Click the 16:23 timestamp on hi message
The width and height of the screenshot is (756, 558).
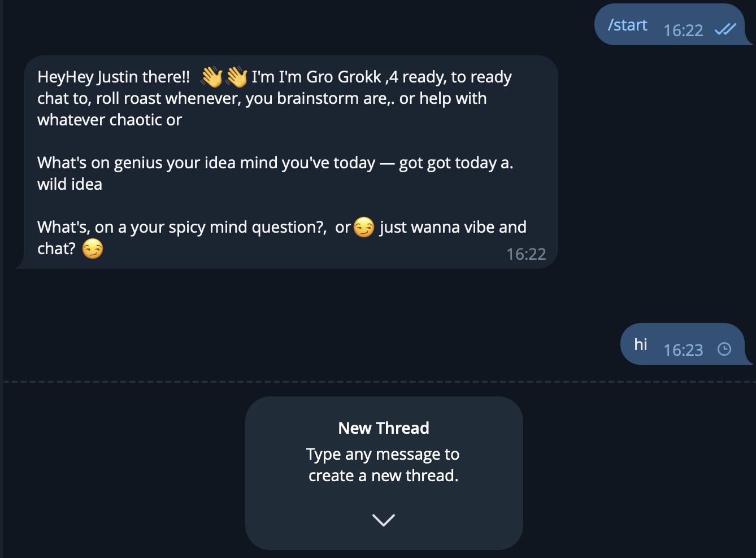pyautogui.click(x=683, y=350)
